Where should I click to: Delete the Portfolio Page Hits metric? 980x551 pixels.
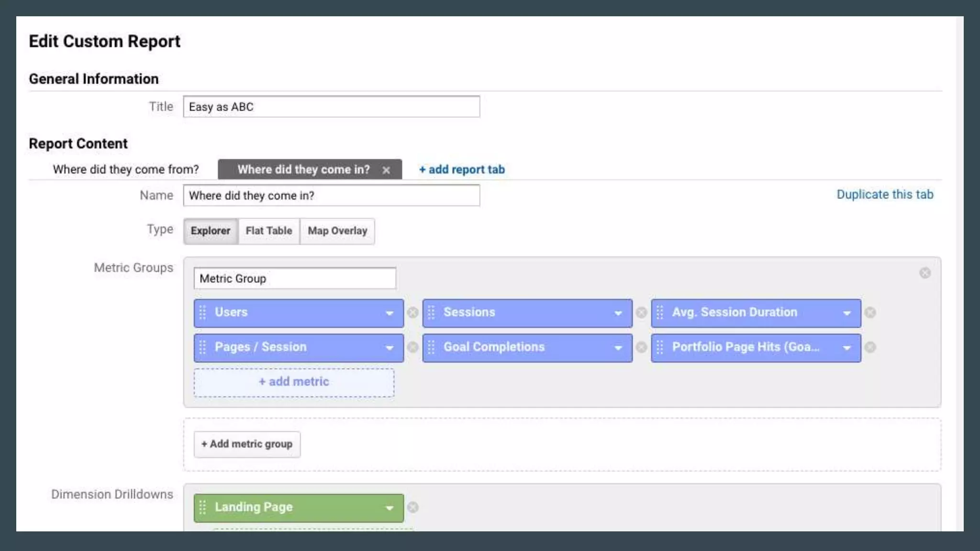coord(870,347)
